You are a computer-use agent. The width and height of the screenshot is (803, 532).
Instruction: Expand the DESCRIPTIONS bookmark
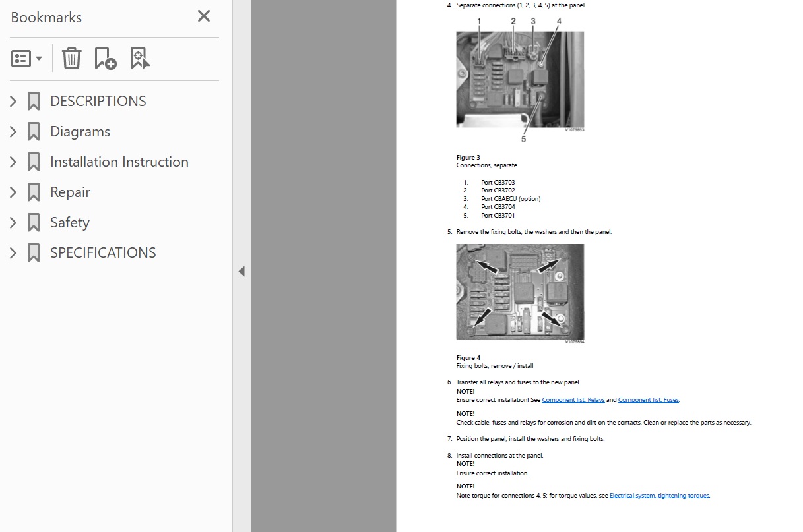point(13,101)
